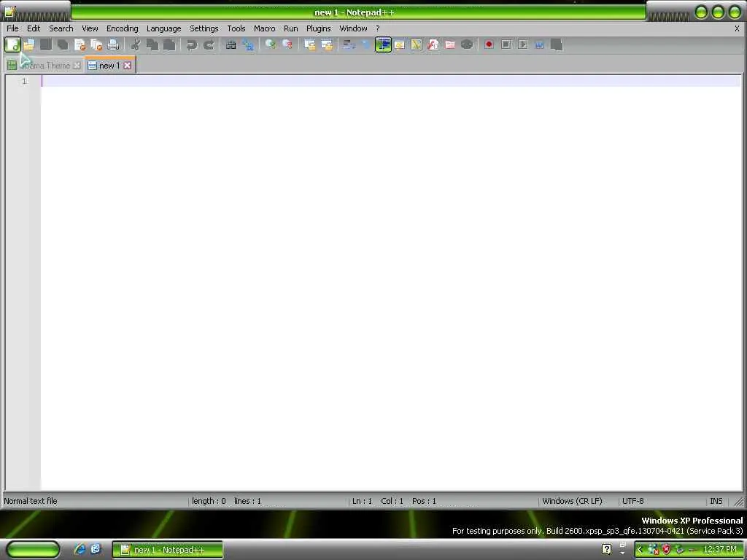Click the Redo arrow icon
This screenshot has height=560, width=747.
(x=209, y=44)
